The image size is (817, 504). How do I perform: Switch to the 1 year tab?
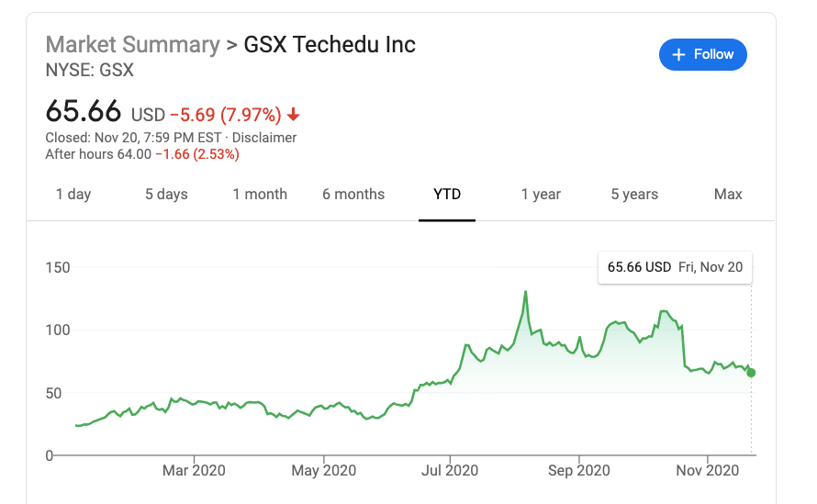[541, 195]
